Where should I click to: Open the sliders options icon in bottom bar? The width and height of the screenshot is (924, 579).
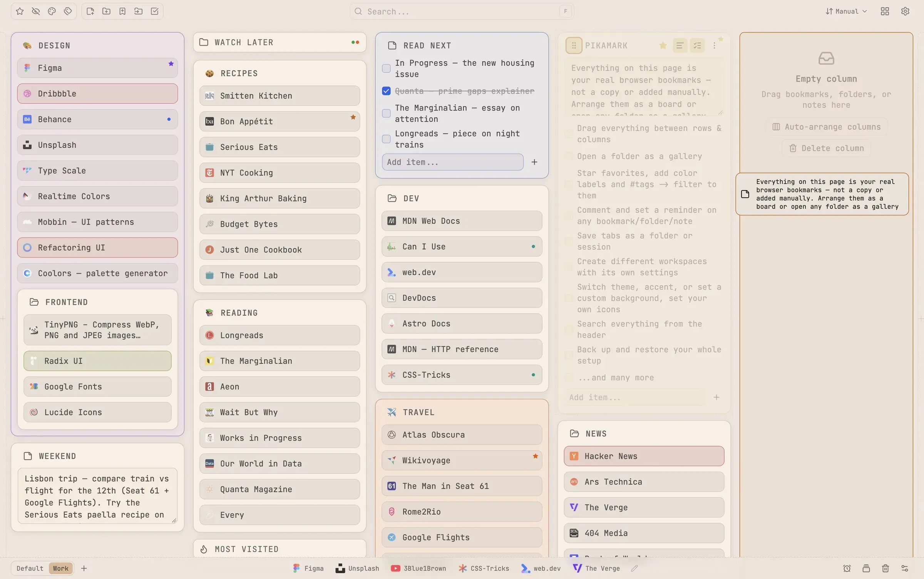[x=905, y=568]
